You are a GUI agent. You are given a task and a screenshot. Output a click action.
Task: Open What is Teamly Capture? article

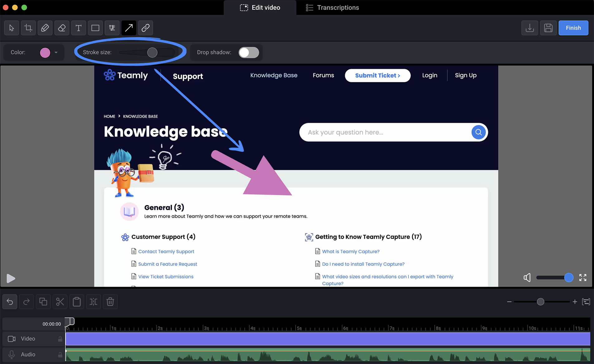point(351,251)
